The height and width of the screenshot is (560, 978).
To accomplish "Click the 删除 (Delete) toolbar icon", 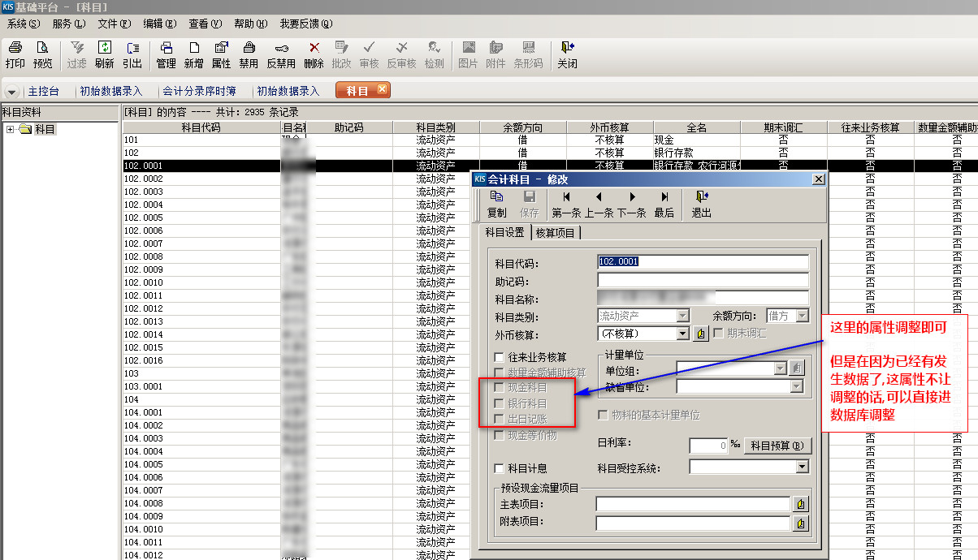I will pyautogui.click(x=314, y=54).
